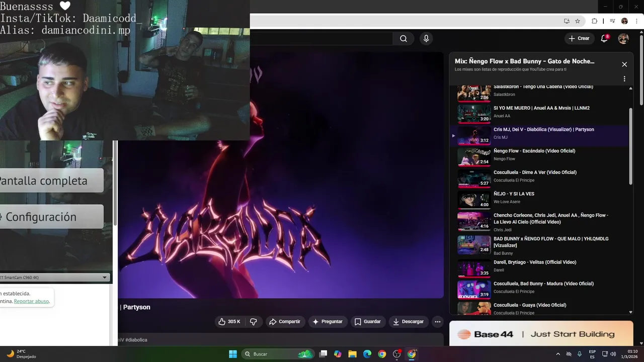
Task: Open the Chrome three-dot menu
Action: pyautogui.click(x=636, y=21)
